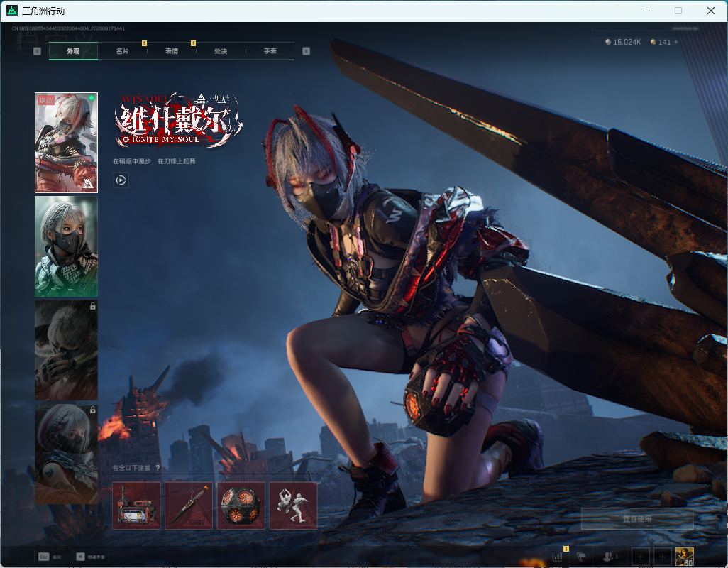Click the Q previous-tab key icon
The height and width of the screenshot is (568, 728).
pyautogui.click(x=37, y=51)
